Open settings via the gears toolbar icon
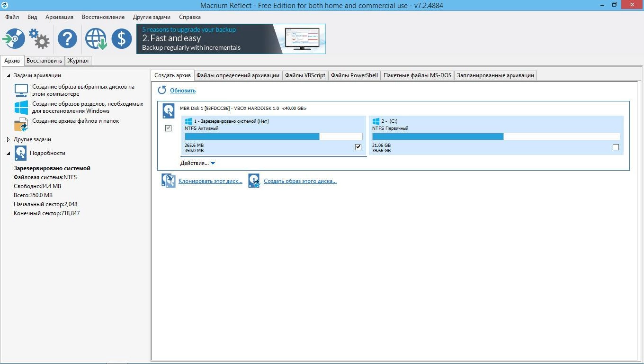This screenshot has height=364, width=644. click(x=39, y=38)
